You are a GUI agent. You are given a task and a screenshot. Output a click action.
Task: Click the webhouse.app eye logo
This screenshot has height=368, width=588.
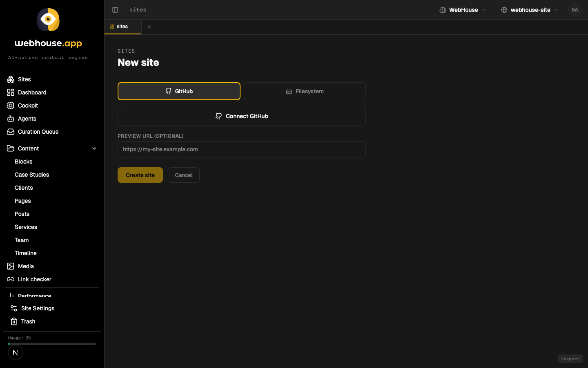(x=48, y=20)
